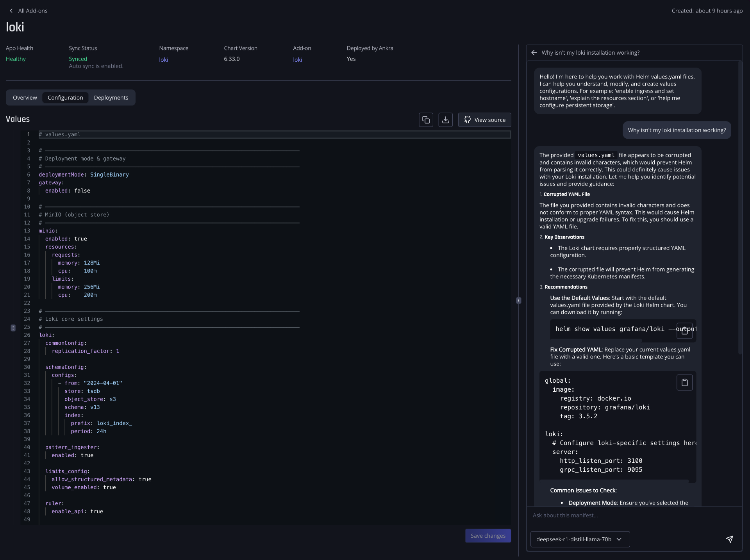The height and width of the screenshot is (560, 750).
Task: Click the prefix: loki_index_ line
Action: [x=102, y=423]
